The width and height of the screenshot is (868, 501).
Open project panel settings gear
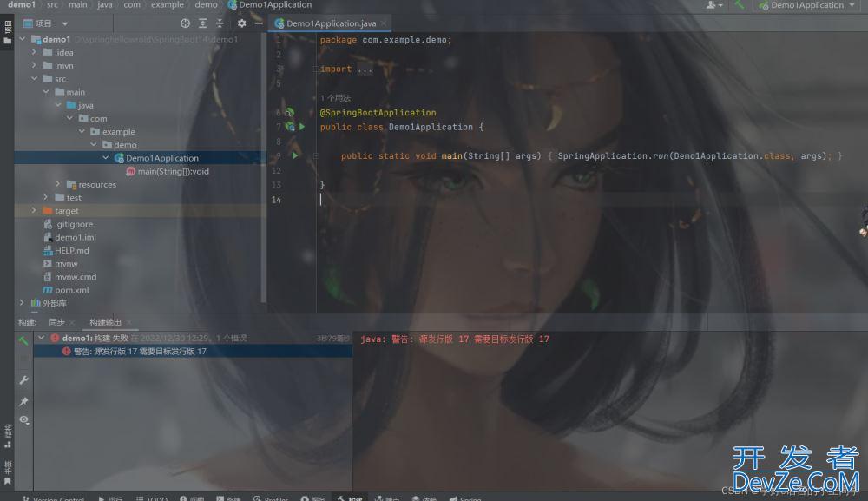(x=242, y=23)
